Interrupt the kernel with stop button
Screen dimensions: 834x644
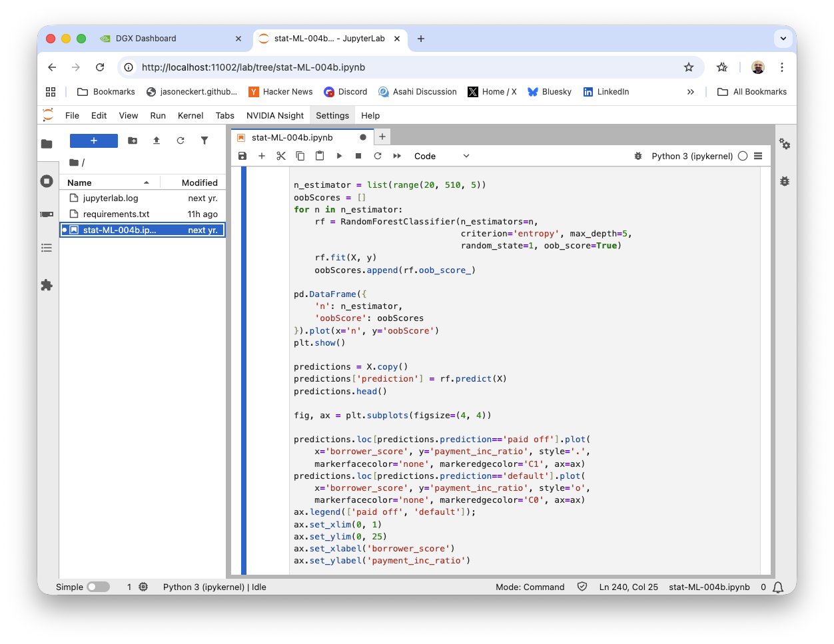(358, 156)
